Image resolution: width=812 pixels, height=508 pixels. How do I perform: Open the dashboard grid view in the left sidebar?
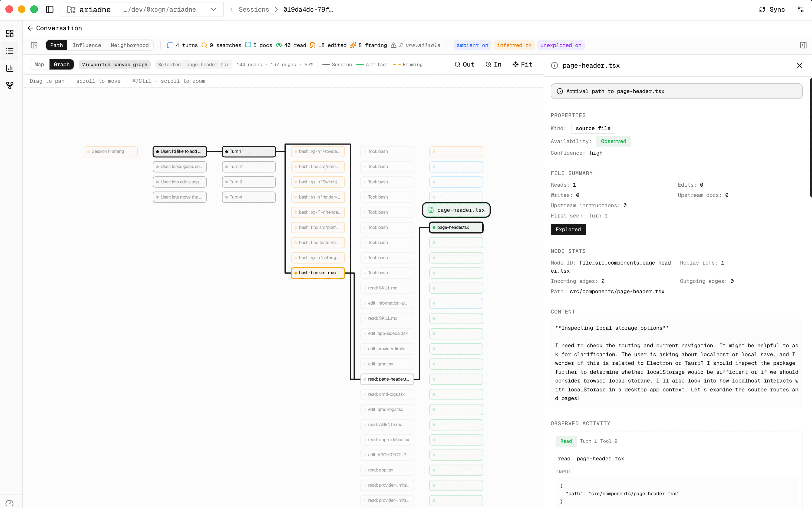(x=10, y=33)
